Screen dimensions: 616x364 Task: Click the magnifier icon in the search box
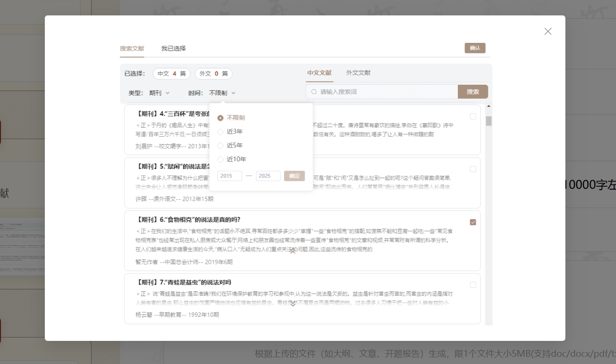pyautogui.click(x=314, y=92)
